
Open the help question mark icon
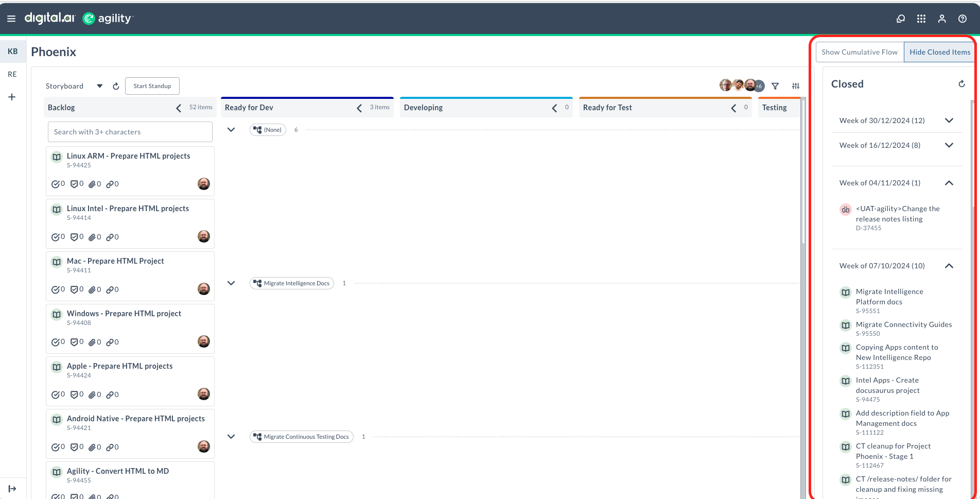(x=962, y=19)
